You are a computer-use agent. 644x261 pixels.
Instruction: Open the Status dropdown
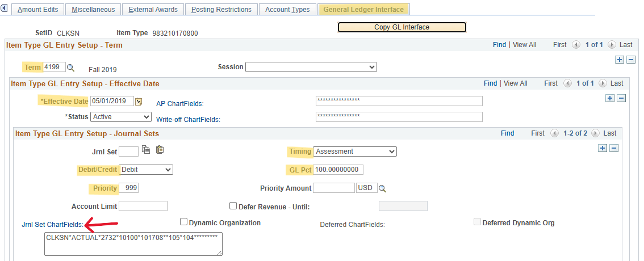[121, 117]
